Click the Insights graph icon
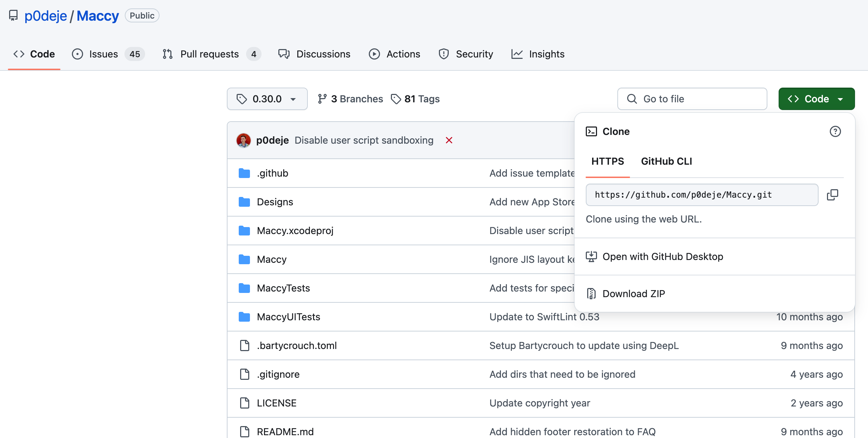This screenshot has width=868, height=438. coord(517,54)
